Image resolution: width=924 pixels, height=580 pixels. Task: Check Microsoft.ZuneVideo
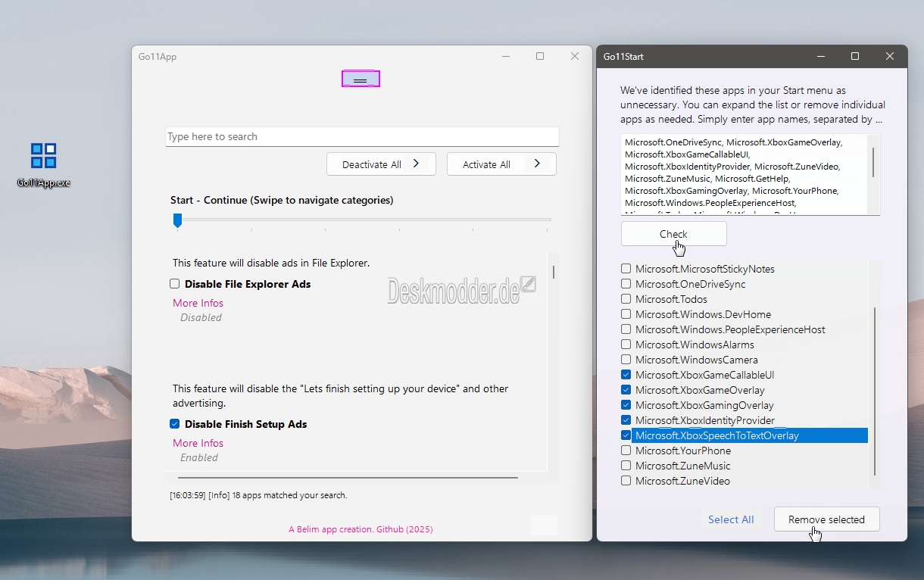(626, 481)
